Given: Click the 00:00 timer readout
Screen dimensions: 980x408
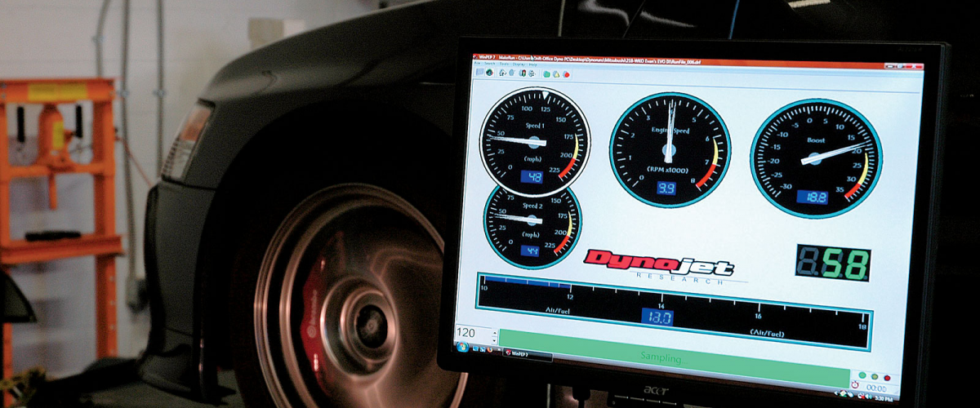Looking at the screenshot, I should pyautogui.click(x=876, y=388).
